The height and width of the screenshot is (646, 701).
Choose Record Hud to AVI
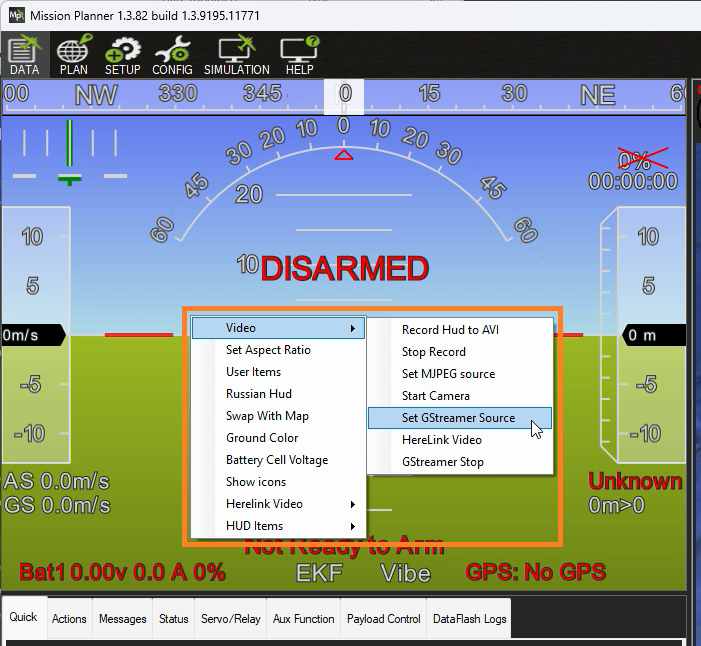(x=460, y=330)
